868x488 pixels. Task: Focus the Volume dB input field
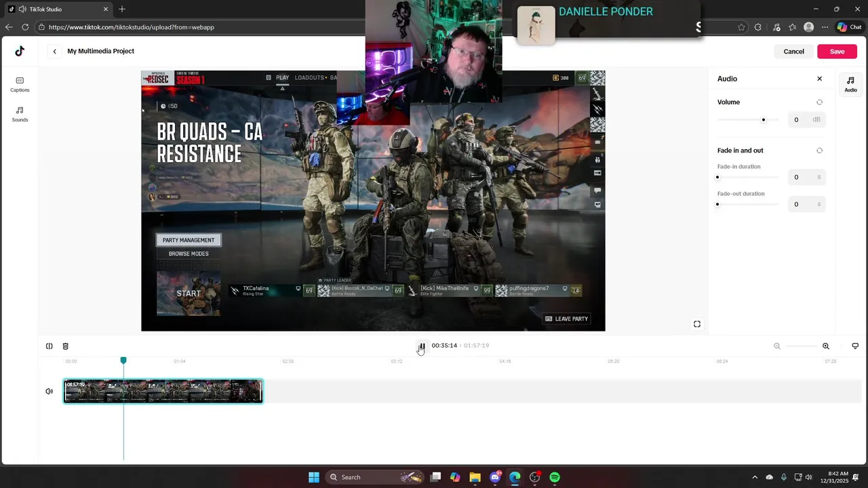click(806, 120)
